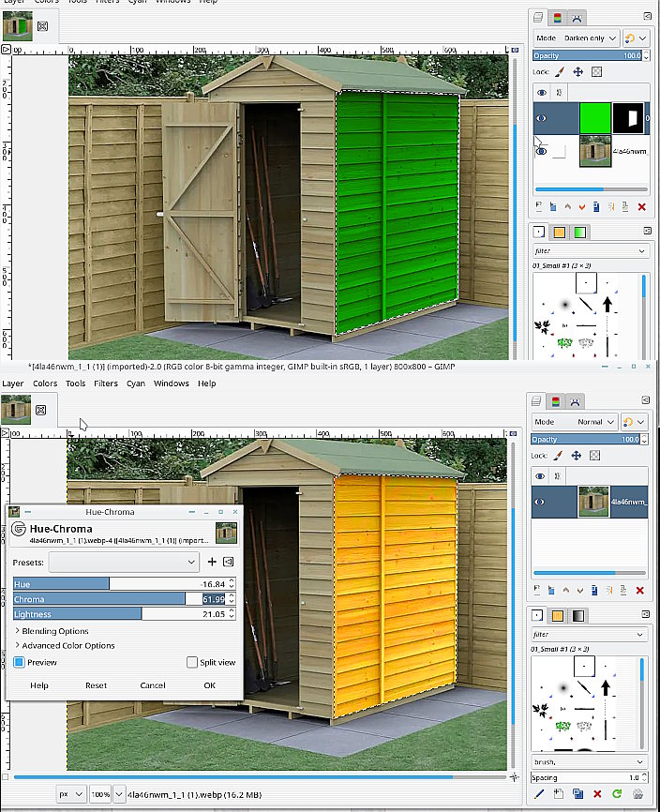Delete the selected brush with red X
Image resolution: width=660 pixels, height=812 pixels.
(x=597, y=793)
